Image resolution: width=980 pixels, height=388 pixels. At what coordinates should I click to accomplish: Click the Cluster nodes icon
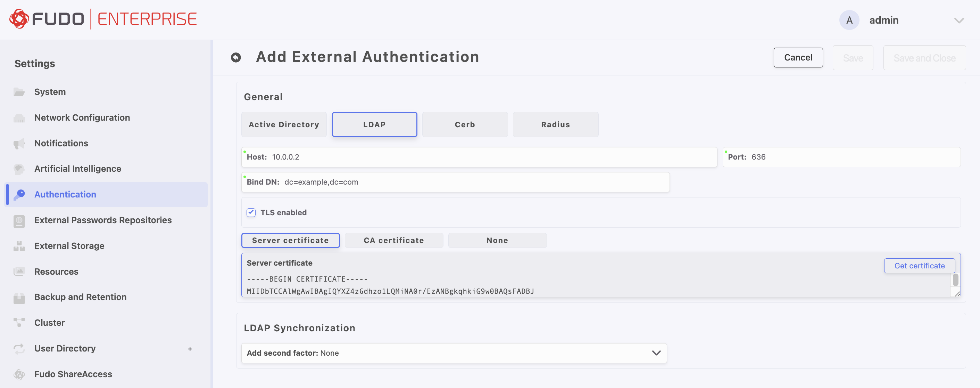click(x=19, y=323)
